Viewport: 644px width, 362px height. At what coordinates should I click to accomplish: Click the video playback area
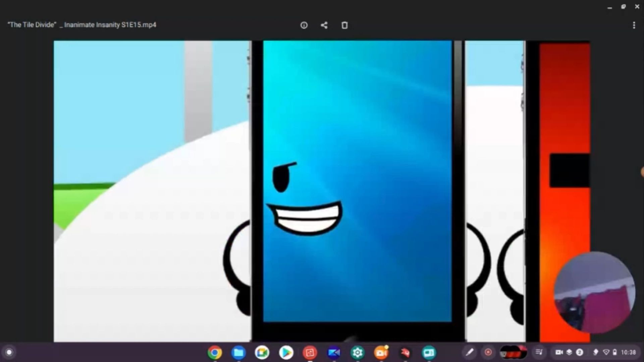(x=321, y=191)
